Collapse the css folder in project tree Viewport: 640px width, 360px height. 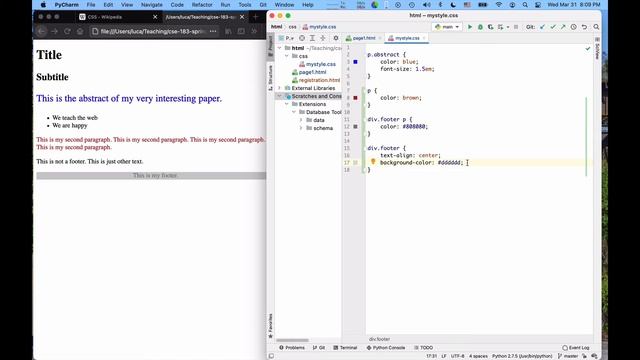[287, 56]
